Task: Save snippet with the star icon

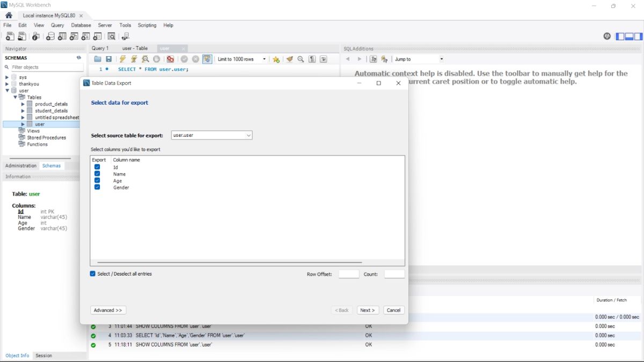Action: coord(276,59)
